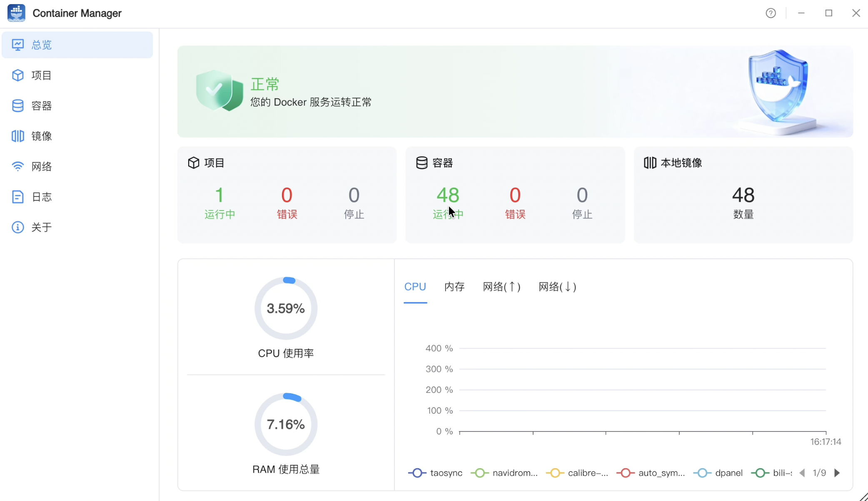
Task: Toggle bili legend series
Action: coord(771,473)
